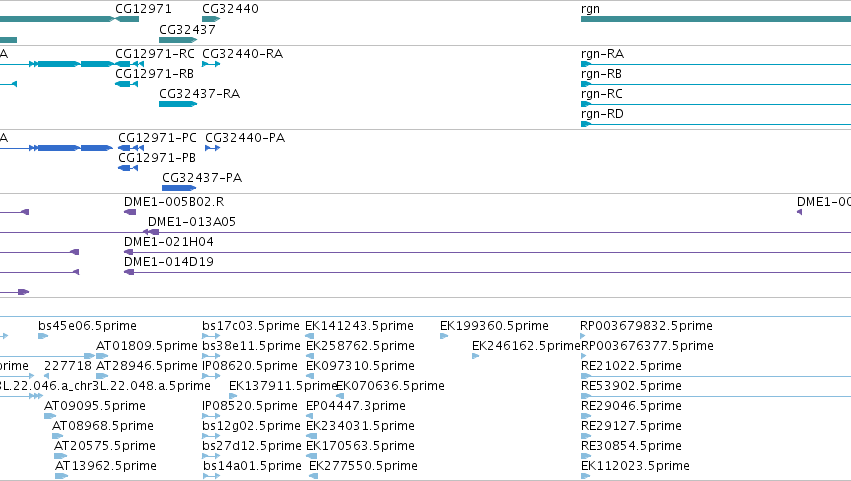Click the blue CG32437-PA protein glyph

(x=179, y=188)
